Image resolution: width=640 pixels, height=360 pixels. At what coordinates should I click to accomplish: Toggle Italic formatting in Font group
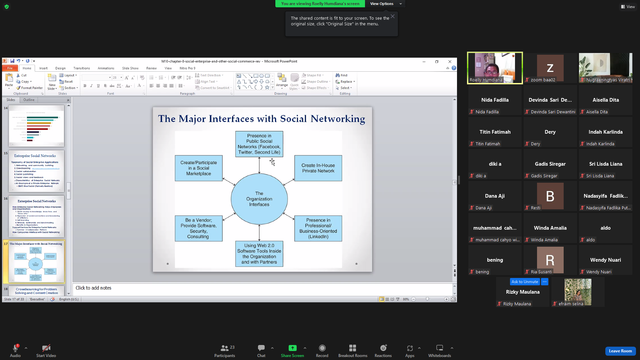click(91, 86)
